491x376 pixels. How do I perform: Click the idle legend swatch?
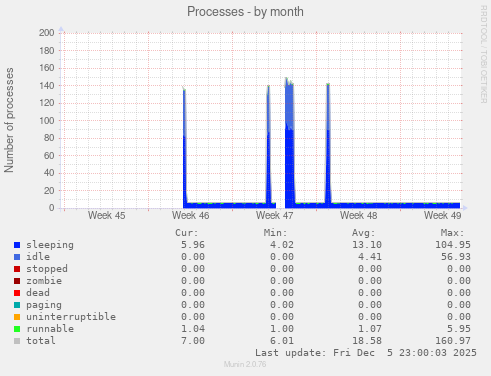(x=17, y=257)
